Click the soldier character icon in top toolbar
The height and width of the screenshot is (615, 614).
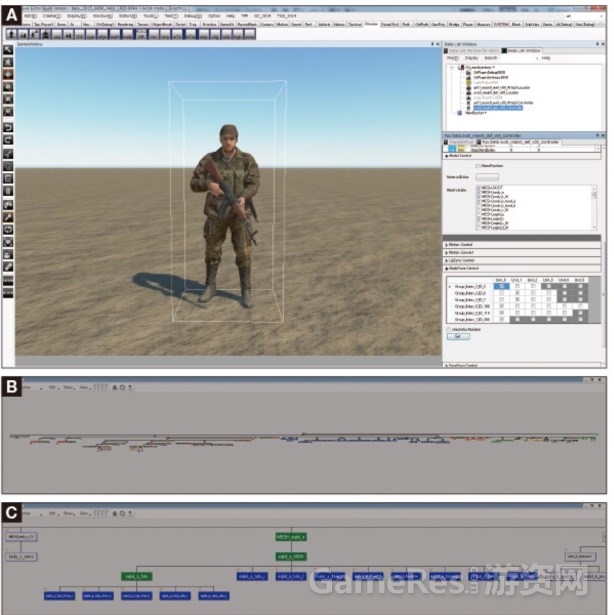click(46, 35)
